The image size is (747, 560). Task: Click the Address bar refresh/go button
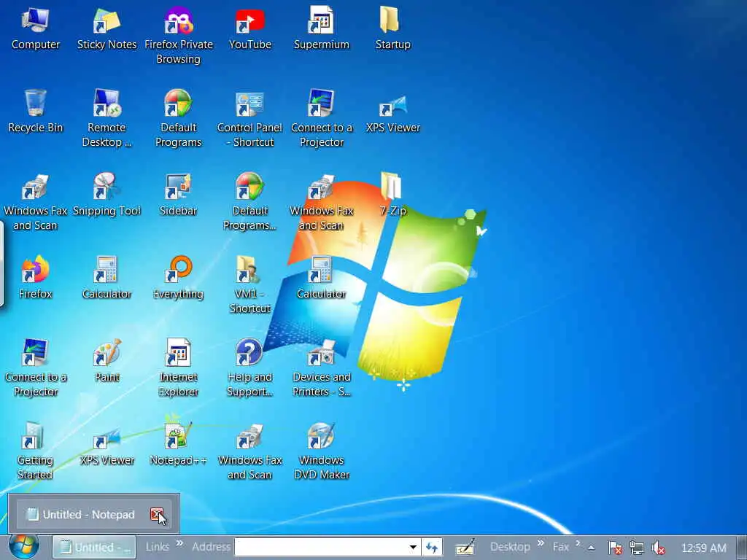point(432,548)
